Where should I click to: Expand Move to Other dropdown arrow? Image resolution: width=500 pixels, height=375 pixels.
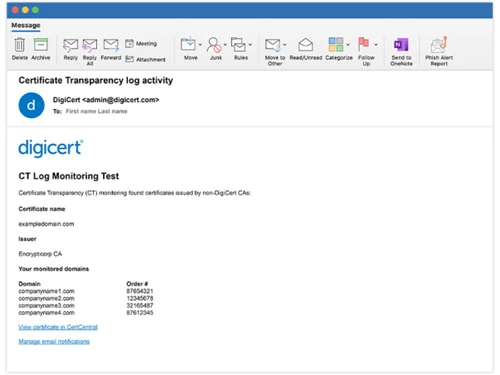click(285, 45)
